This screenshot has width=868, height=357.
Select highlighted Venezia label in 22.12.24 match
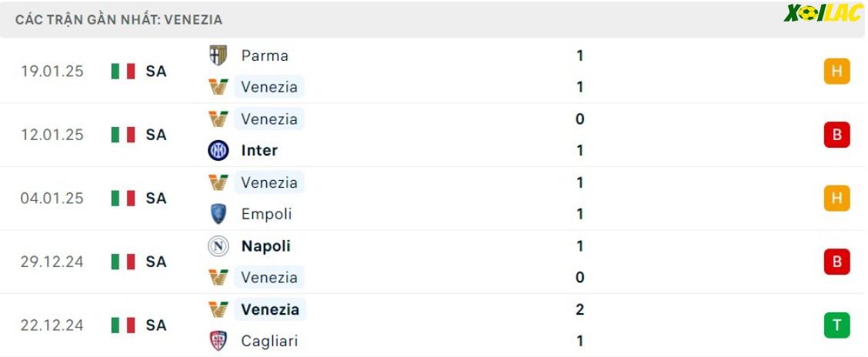[269, 309]
